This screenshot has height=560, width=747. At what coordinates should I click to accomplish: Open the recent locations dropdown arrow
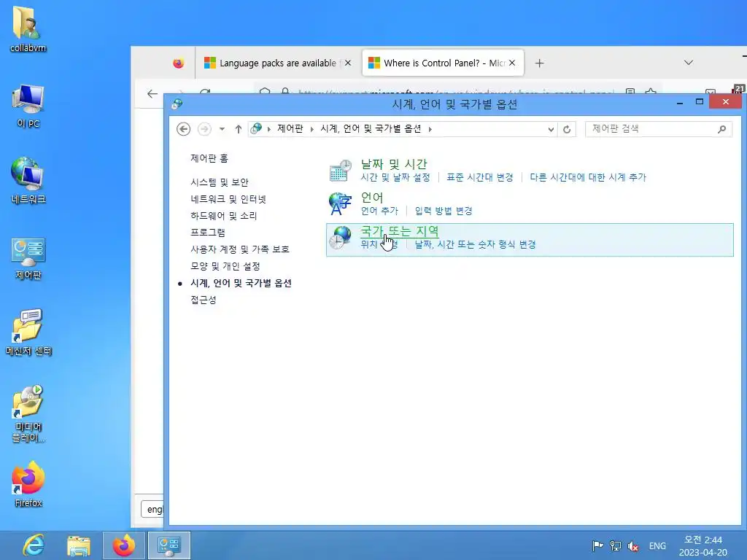(x=222, y=129)
